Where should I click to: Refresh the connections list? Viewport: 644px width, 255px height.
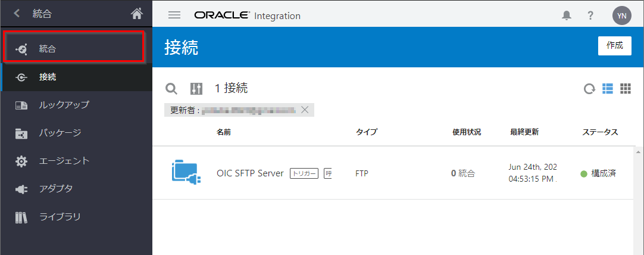click(x=589, y=89)
